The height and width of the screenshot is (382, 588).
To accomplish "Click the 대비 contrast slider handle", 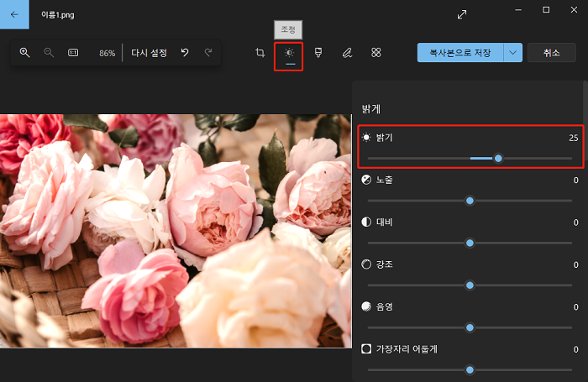I will pos(470,243).
